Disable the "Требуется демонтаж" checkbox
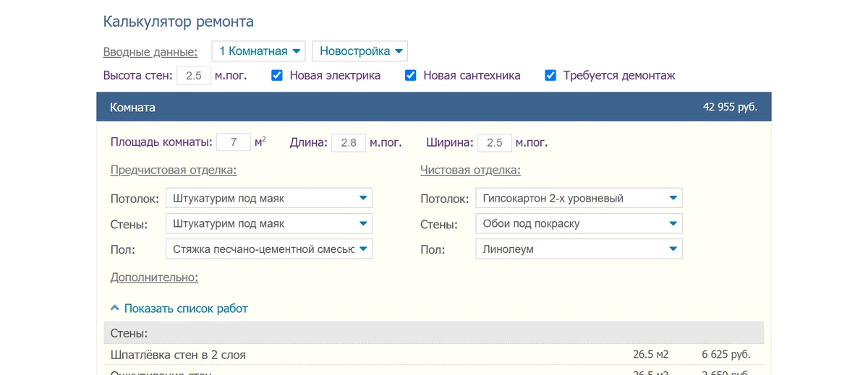The height and width of the screenshot is (375, 868). point(550,76)
